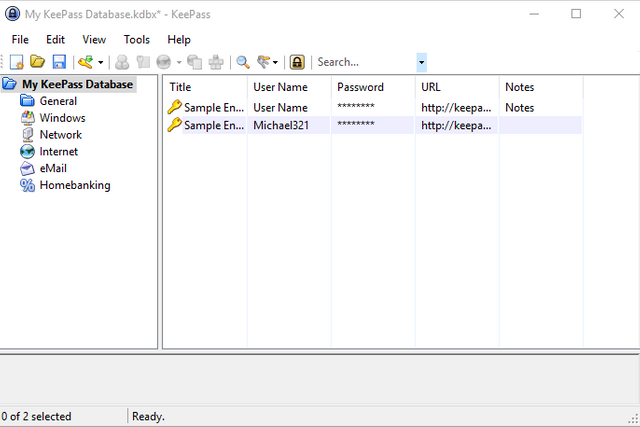Click the KeePass lock icon in title bar
This screenshot has width=640, height=427.
click(13, 13)
